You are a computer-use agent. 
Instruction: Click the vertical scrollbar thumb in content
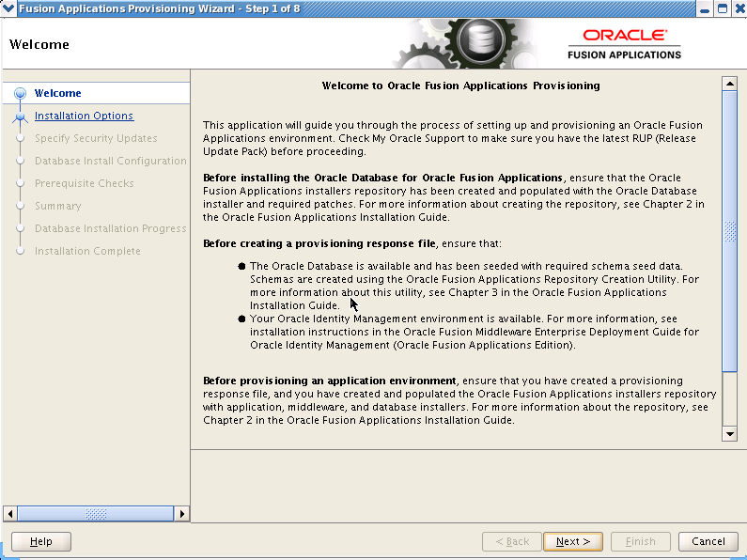[x=729, y=231]
